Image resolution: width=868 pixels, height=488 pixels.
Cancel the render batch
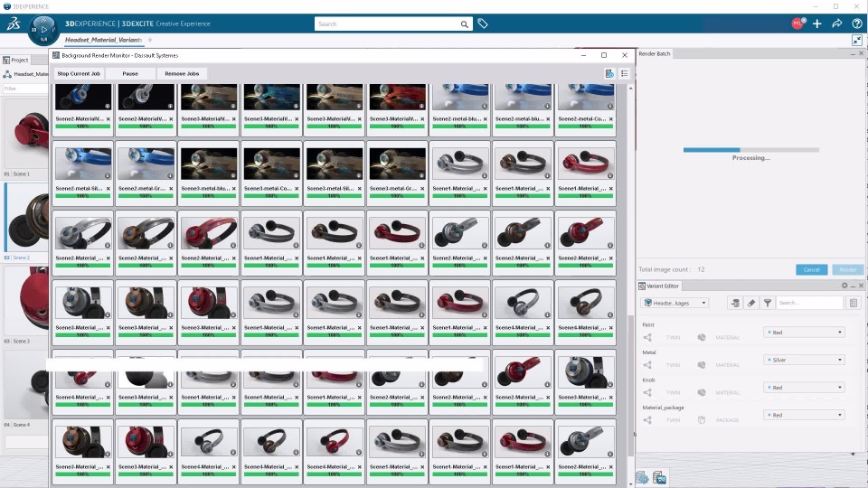pyautogui.click(x=812, y=269)
